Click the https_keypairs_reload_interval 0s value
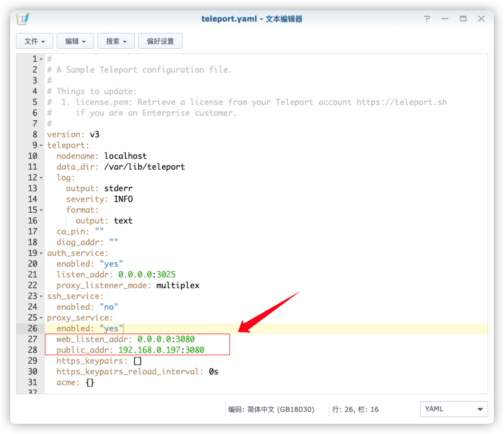Screen dimensions: 504x434 (x=213, y=372)
